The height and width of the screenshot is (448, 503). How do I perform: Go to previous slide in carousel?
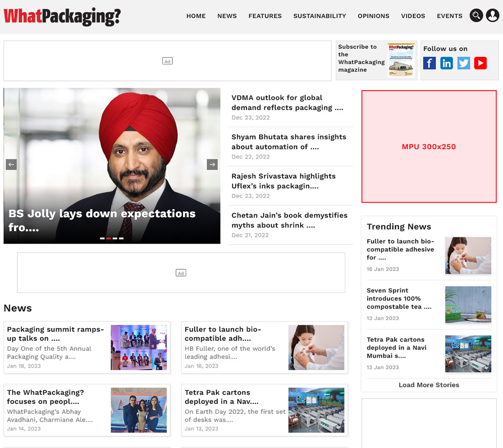11,165
